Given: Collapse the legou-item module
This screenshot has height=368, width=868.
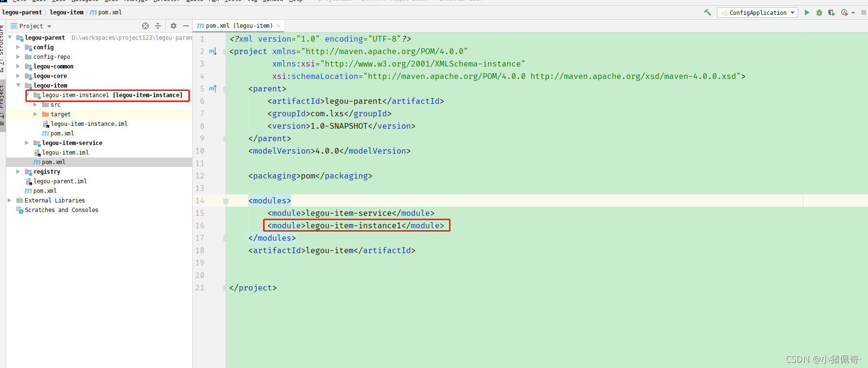Looking at the screenshot, I should [x=18, y=85].
